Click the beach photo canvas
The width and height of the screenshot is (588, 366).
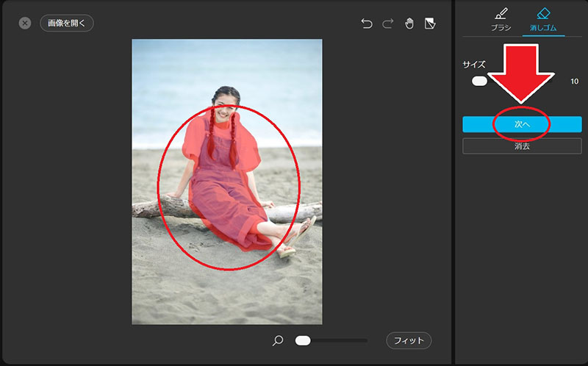tap(227, 182)
